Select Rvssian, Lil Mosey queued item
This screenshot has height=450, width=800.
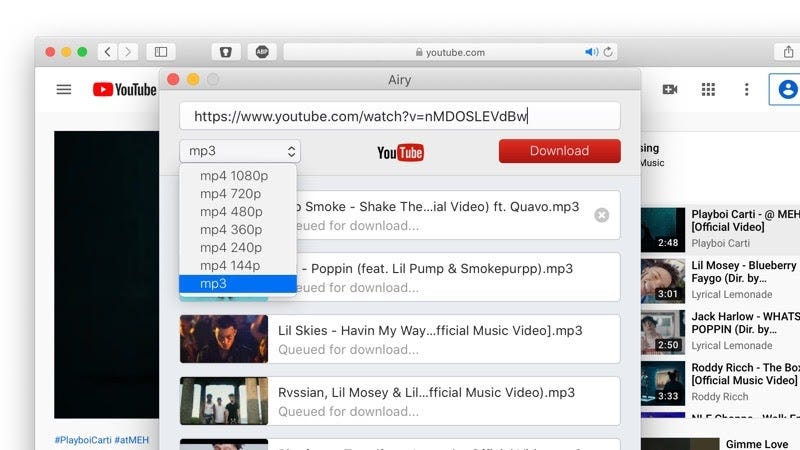pos(400,401)
